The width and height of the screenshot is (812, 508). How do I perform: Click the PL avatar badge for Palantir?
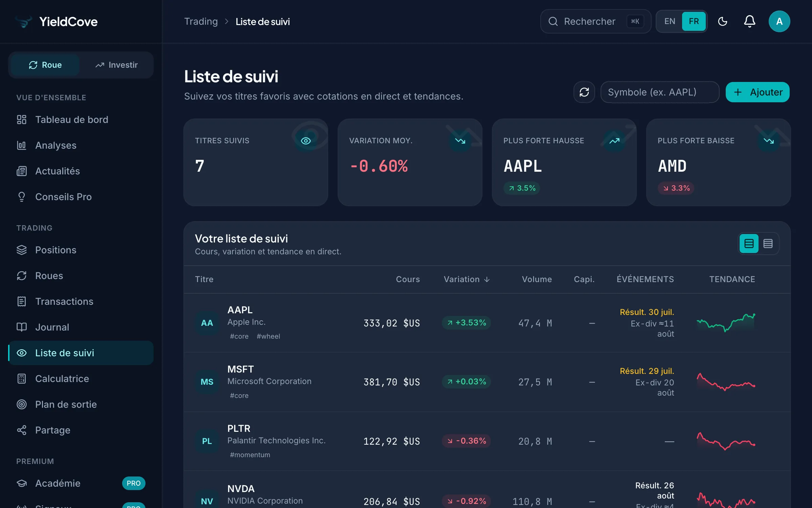pyautogui.click(x=207, y=441)
